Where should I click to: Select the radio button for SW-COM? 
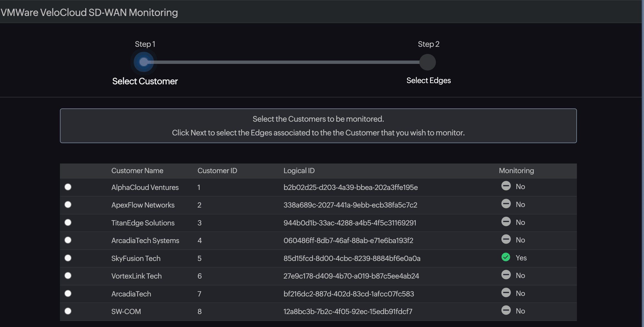[68, 311]
